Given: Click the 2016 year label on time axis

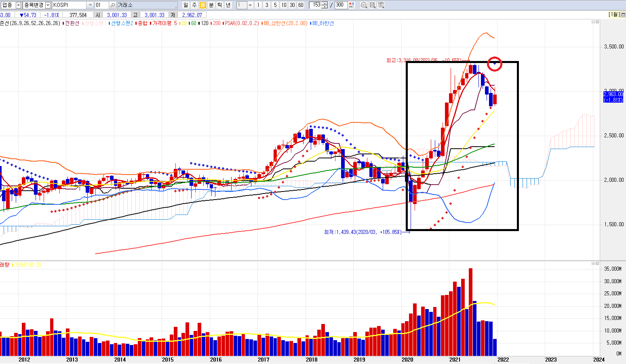Looking at the screenshot, I should 216,360.
